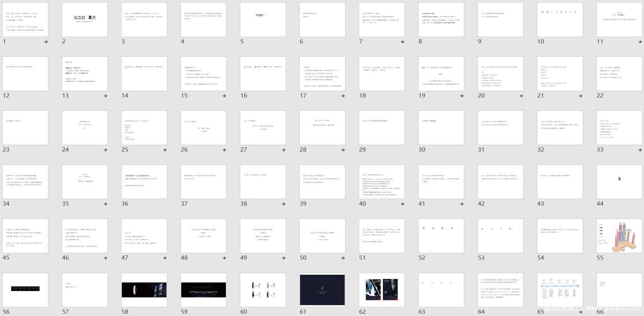Screen dimensions: 644x316
Task: Select the slide 32 thumbnail
Action: pyautogui.click(x=560, y=128)
